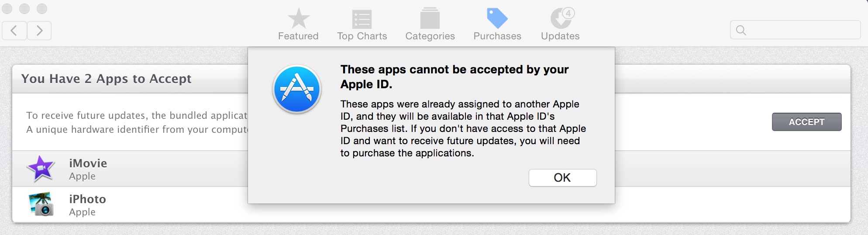Select the iMovie app name row
This screenshot has height=235, width=868.
tap(130, 169)
